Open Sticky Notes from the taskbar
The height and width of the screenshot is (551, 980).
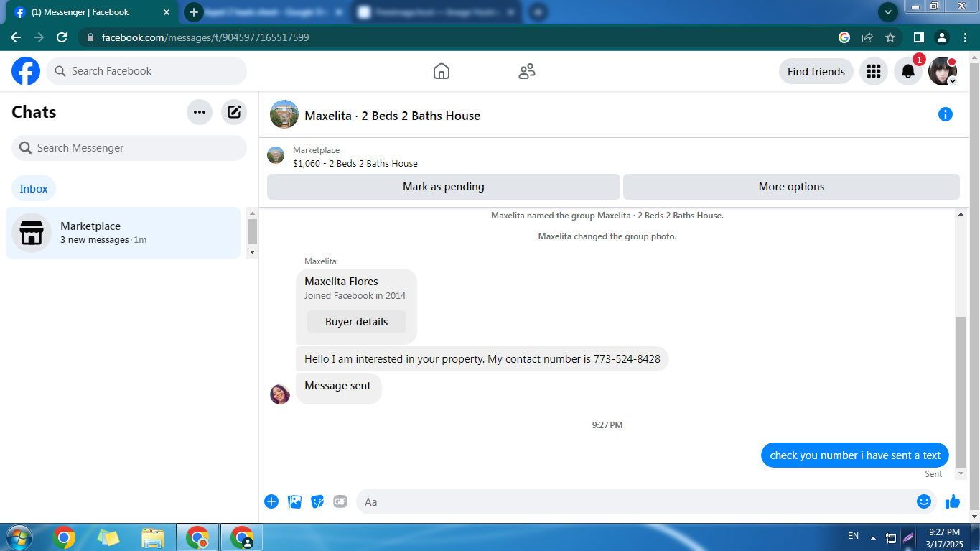108,537
